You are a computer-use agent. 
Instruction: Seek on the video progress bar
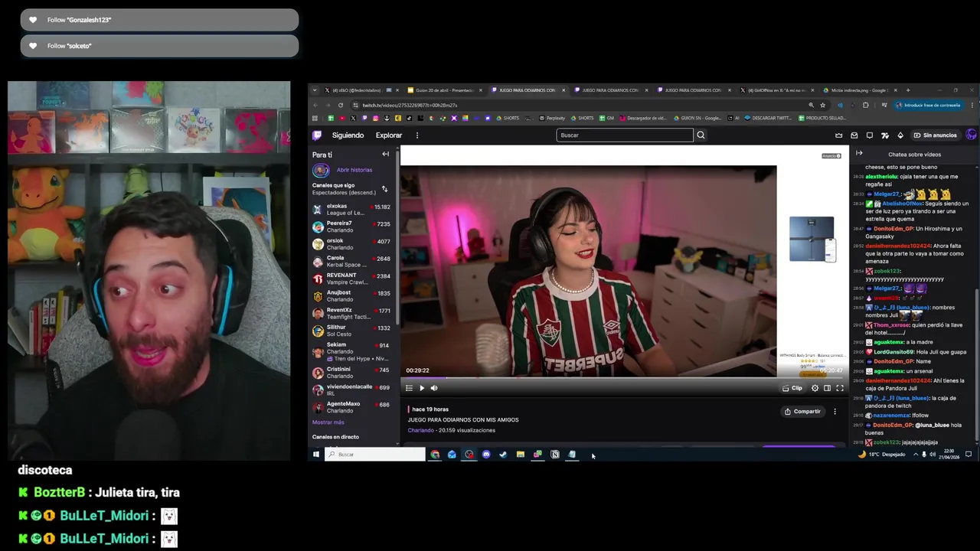pyautogui.click(x=623, y=377)
